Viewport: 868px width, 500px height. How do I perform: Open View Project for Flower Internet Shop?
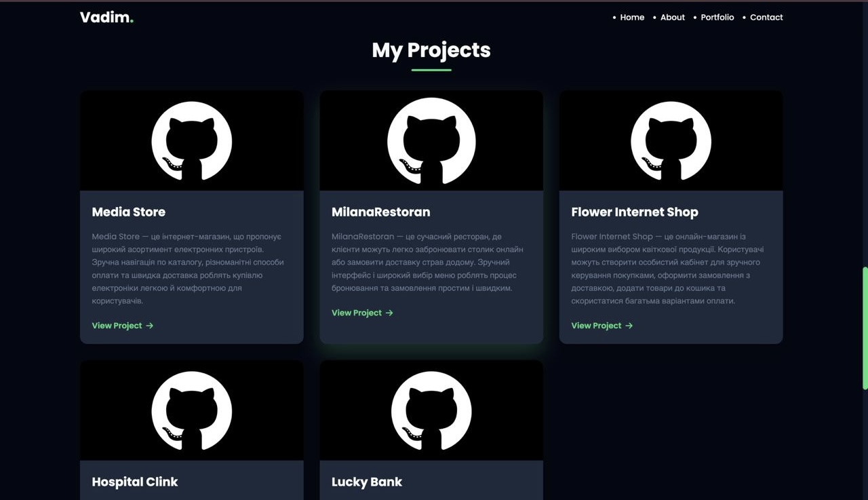point(597,326)
